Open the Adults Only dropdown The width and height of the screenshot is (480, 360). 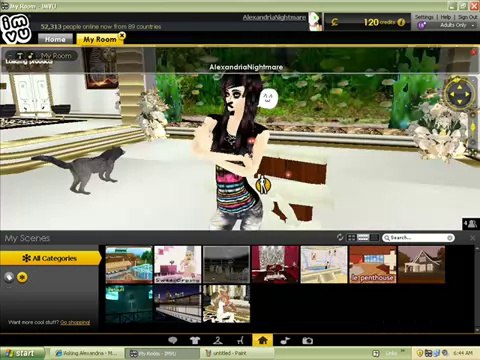pos(457,25)
